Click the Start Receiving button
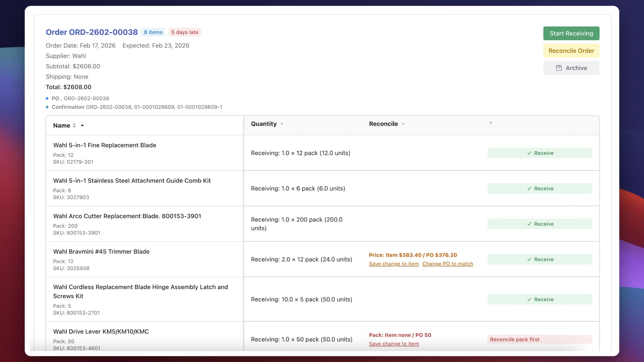This screenshot has height=362, width=644. click(x=571, y=34)
